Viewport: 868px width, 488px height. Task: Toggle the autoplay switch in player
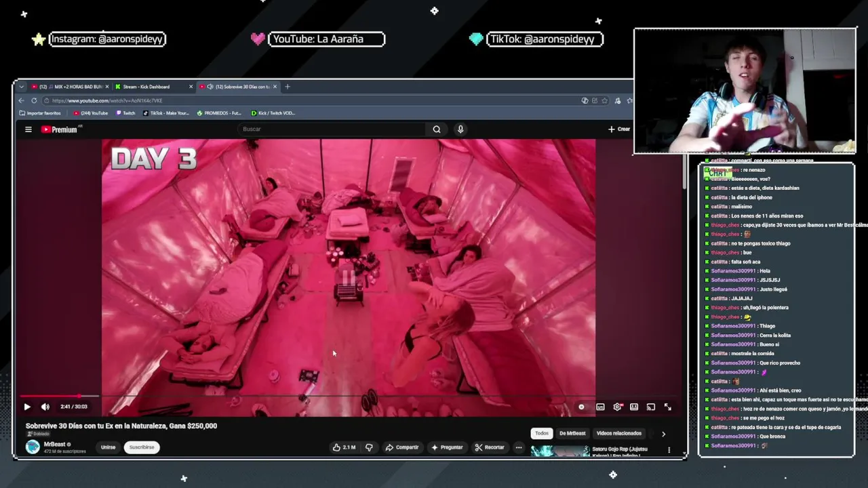(x=581, y=407)
